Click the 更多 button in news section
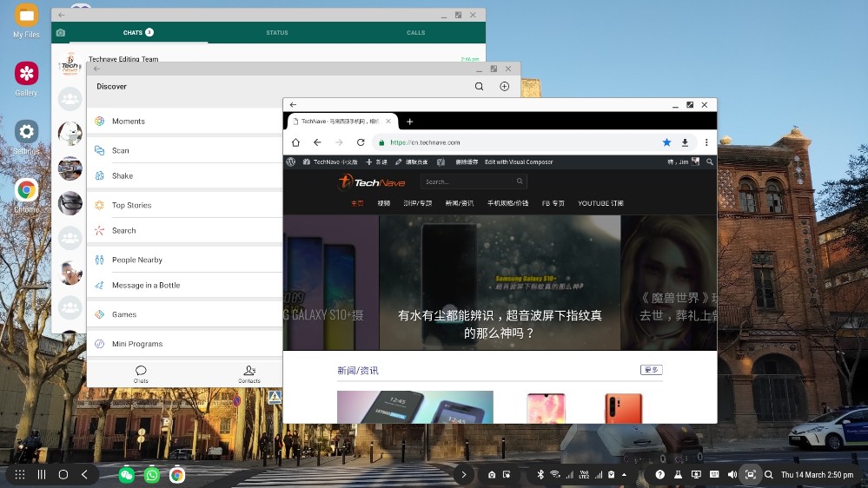 pos(651,370)
